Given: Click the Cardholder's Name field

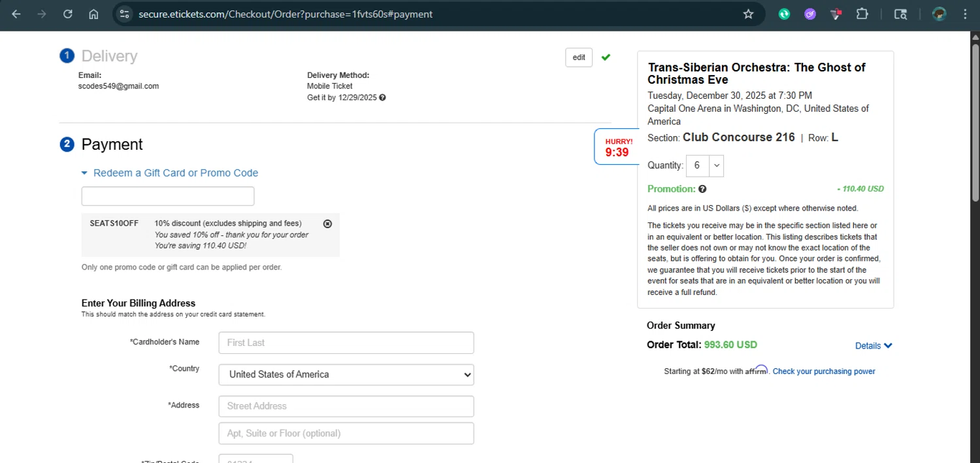Looking at the screenshot, I should pyautogui.click(x=346, y=343).
